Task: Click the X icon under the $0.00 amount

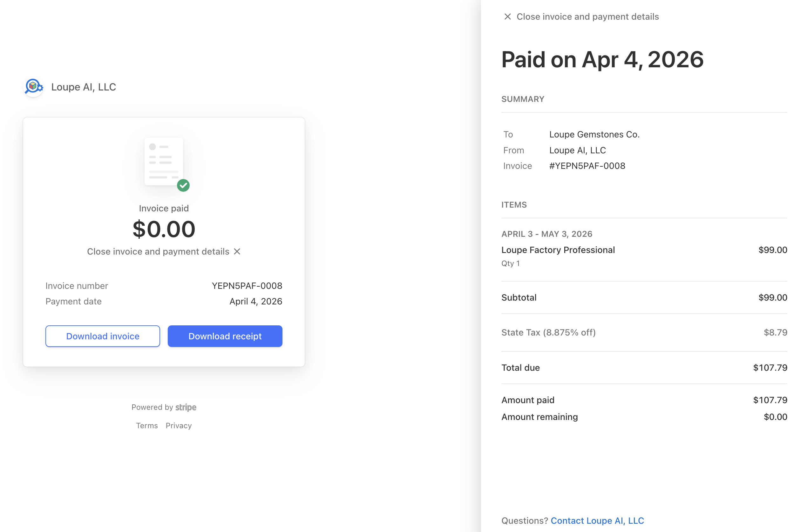Action: [x=237, y=251]
